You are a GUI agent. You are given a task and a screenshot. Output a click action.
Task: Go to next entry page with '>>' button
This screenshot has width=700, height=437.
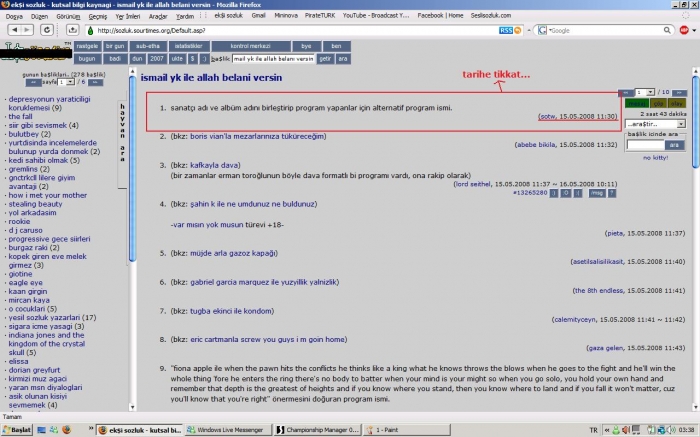coord(679,92)
